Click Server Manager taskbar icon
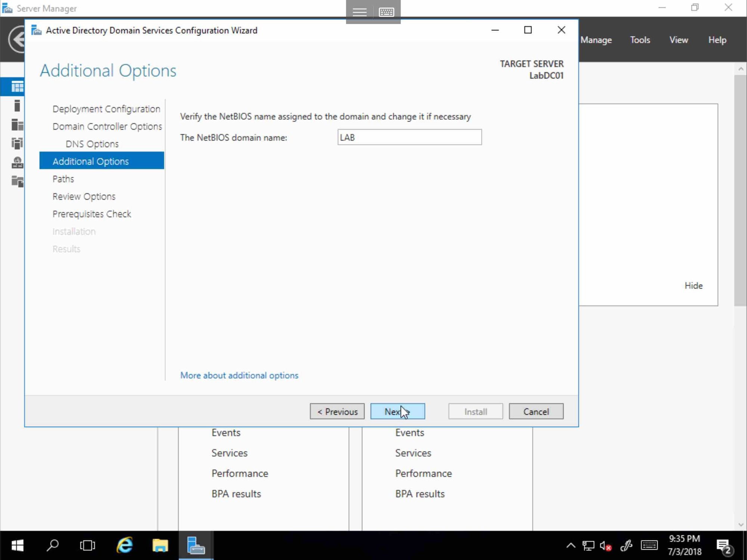The width and height of the screenshot is (747, 560). [x=196, y=546]
